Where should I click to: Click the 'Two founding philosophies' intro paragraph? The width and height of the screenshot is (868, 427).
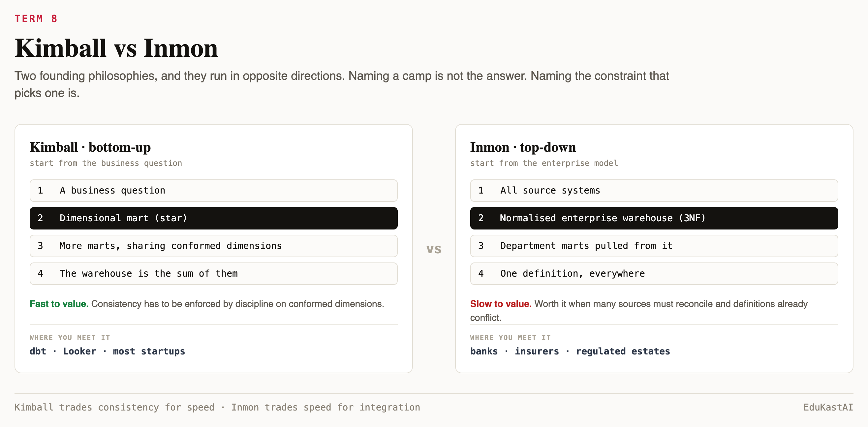[x=342, y=84]
